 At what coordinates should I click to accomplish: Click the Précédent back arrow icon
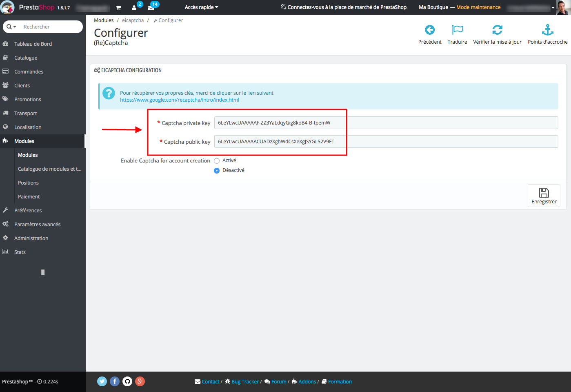point(429,30)
